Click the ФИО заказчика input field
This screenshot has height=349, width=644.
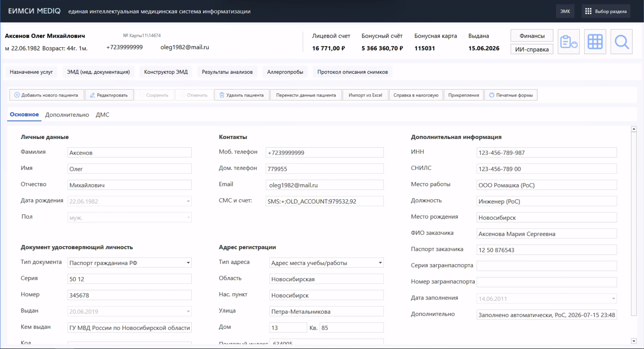coord(547,234)
